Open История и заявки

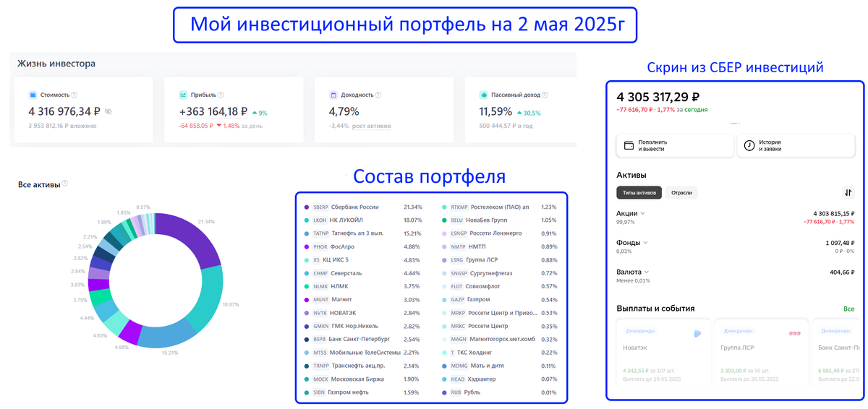796,145
